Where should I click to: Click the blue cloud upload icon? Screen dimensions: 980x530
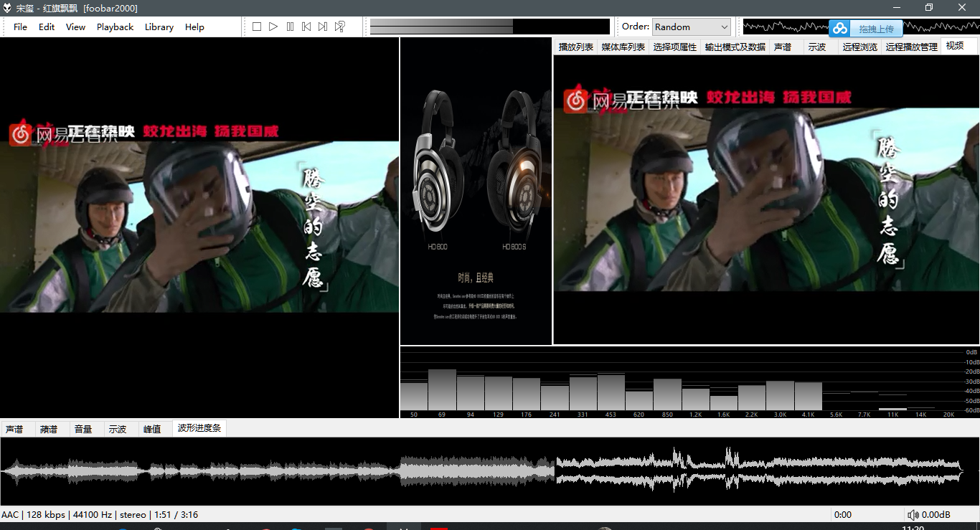pyautogui.click(x=839, y=28)
